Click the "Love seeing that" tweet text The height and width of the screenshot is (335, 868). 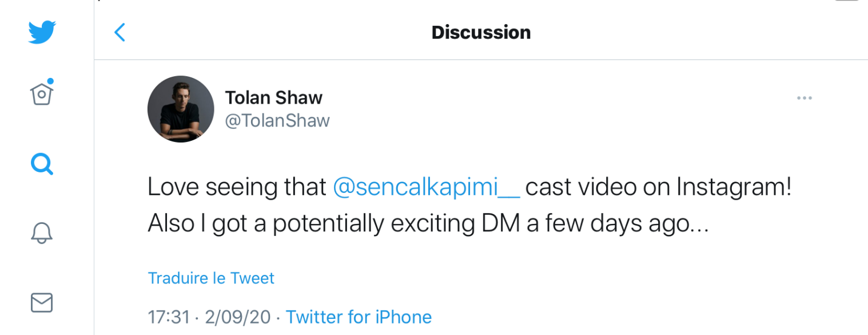(x=237, y=187)
